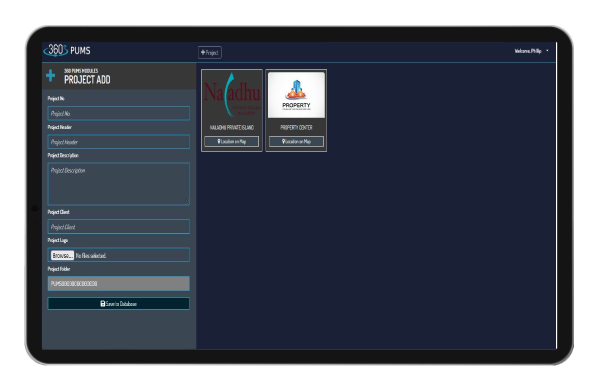Click Save to Database button
This screenshot has width=600, height=389.
(x=119, y=304)
